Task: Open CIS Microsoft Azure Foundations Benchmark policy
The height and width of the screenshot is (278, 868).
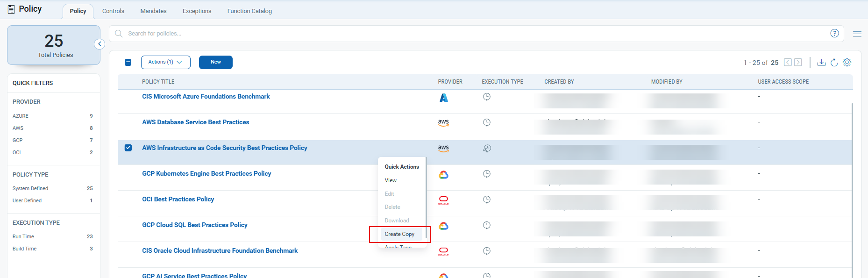Action: pos(206,96)
